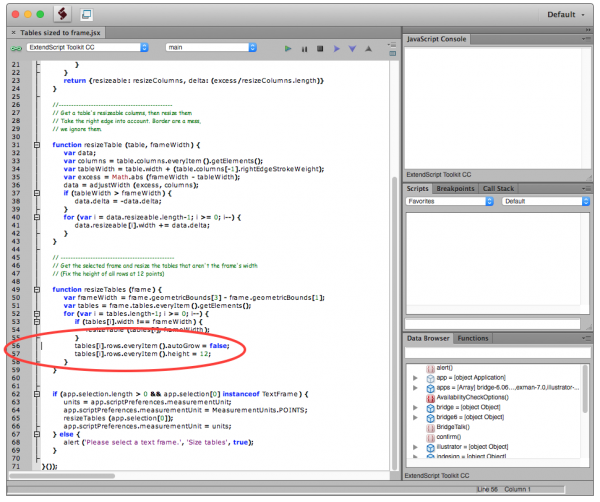Image resolution: width=600 pixels, height=502 pixels.
Task: Switch to the Breakpoints tab
Action: point(457,188)
